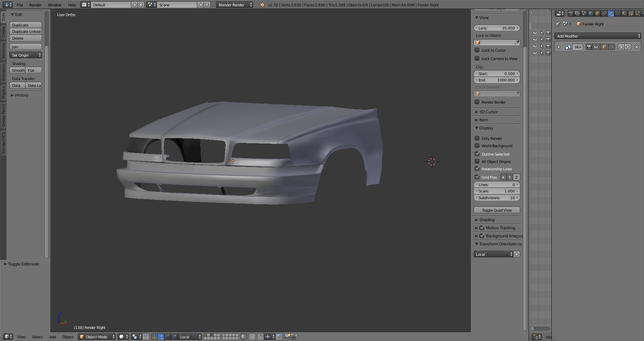Disable the Outline Selected checkbox
The height and width of the screenshot is (341, 644).
tap(477, 154)
